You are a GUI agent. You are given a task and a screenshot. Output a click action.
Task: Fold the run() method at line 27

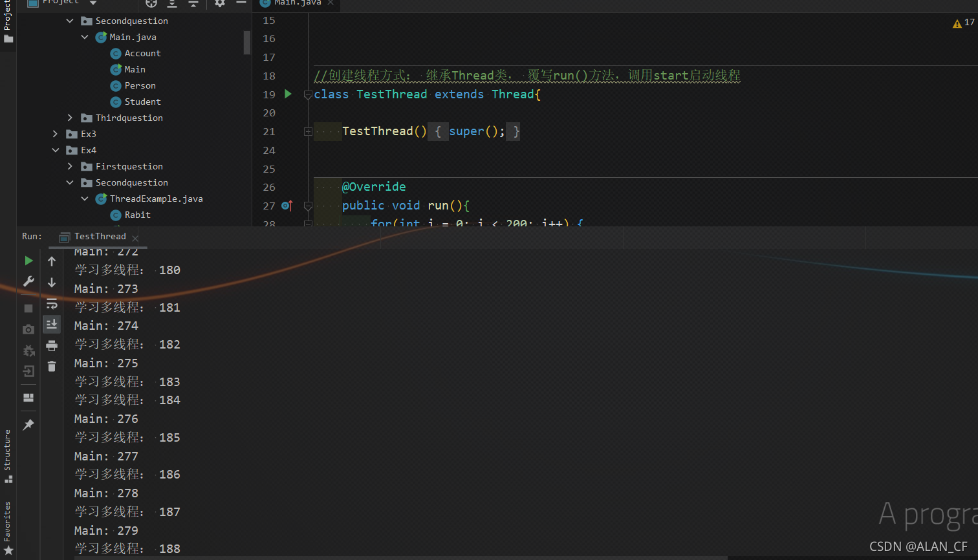308,206
